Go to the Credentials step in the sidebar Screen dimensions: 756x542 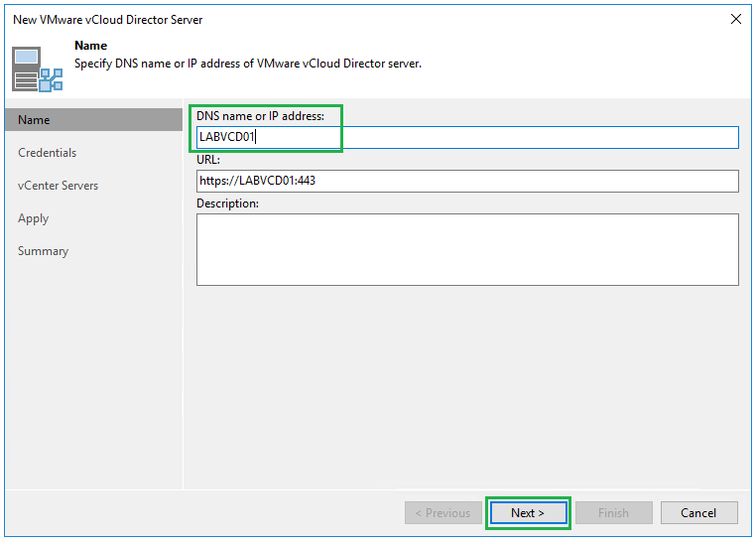click(x=47, y=153)
